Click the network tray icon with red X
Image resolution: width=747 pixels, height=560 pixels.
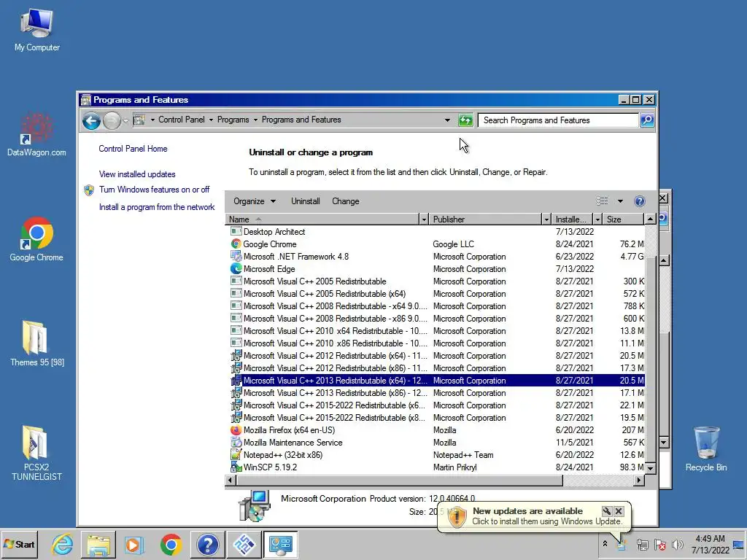point(659,544)
